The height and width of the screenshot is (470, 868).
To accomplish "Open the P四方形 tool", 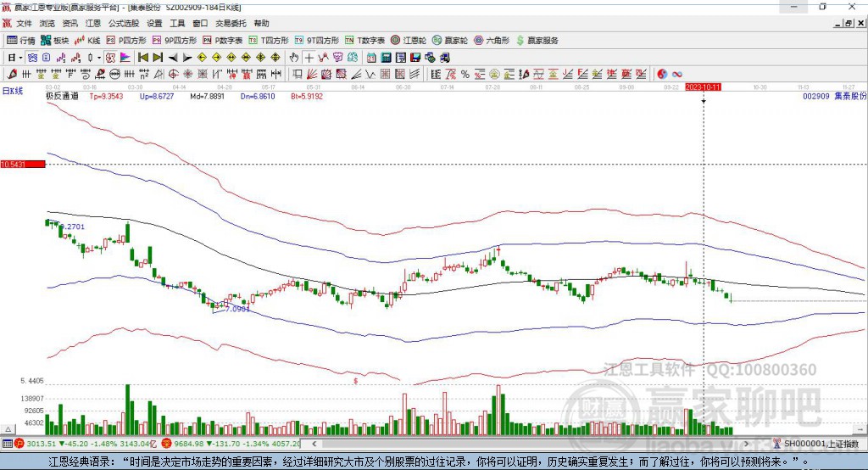I will [126, 41].
